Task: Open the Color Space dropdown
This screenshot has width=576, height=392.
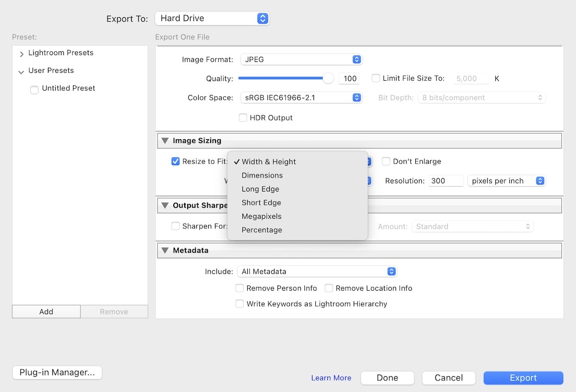Action: (301, 97)
